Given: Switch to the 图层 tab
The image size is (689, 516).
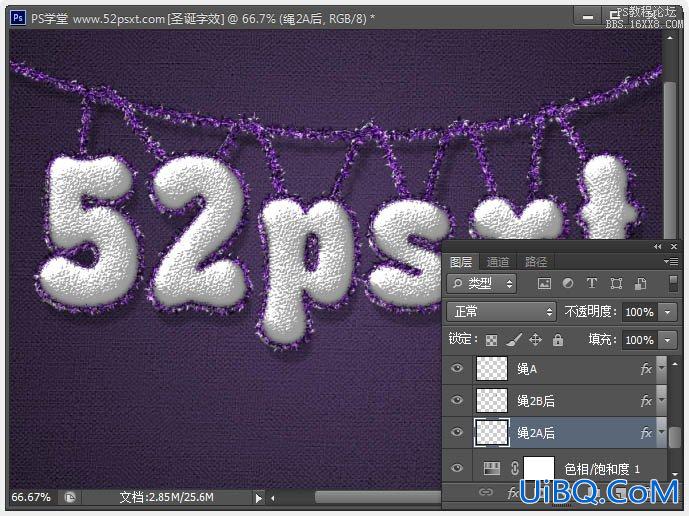Looking at the screenshot, I should 461,262.
